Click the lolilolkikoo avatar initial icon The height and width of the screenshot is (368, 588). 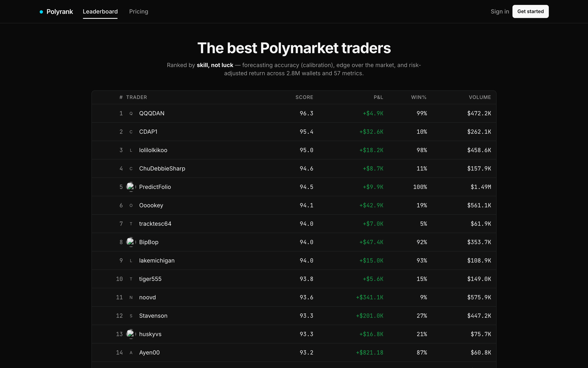click(131, 150)
